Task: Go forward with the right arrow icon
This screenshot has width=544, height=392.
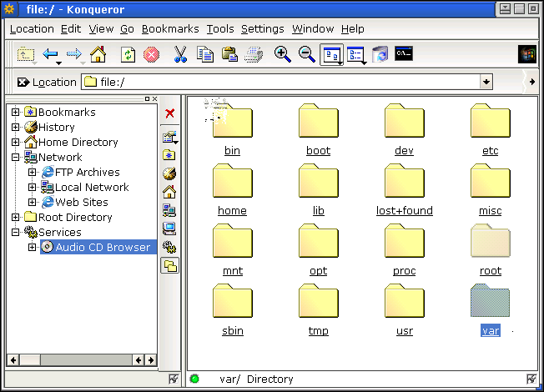Action: point(74,54)
